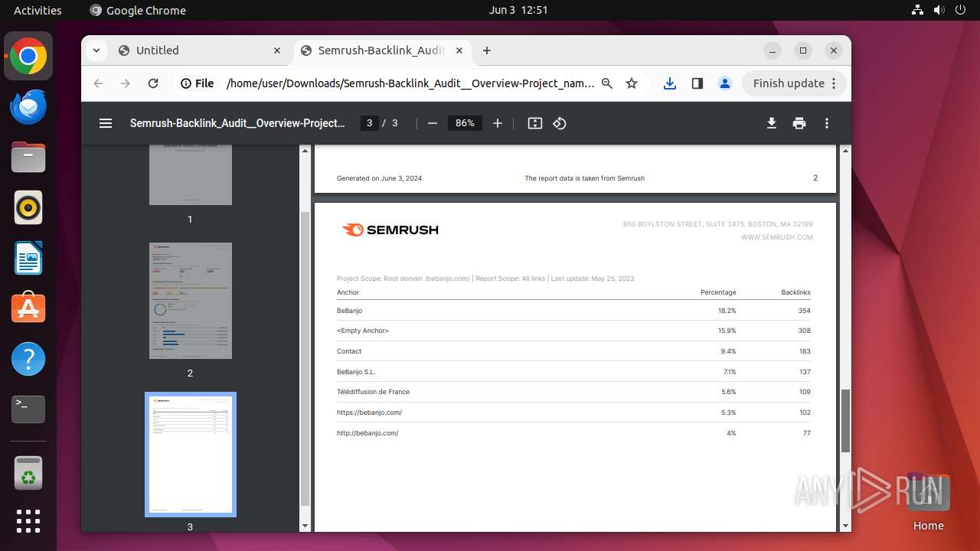980x551 pixels.
Task: Click the Percentage column header
Action: [718, 292]
